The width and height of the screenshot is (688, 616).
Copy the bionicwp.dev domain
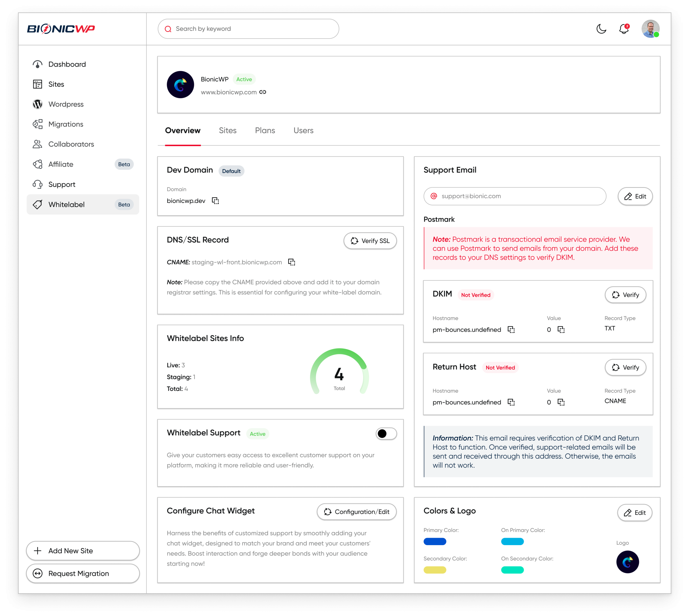tap(215, 200)
